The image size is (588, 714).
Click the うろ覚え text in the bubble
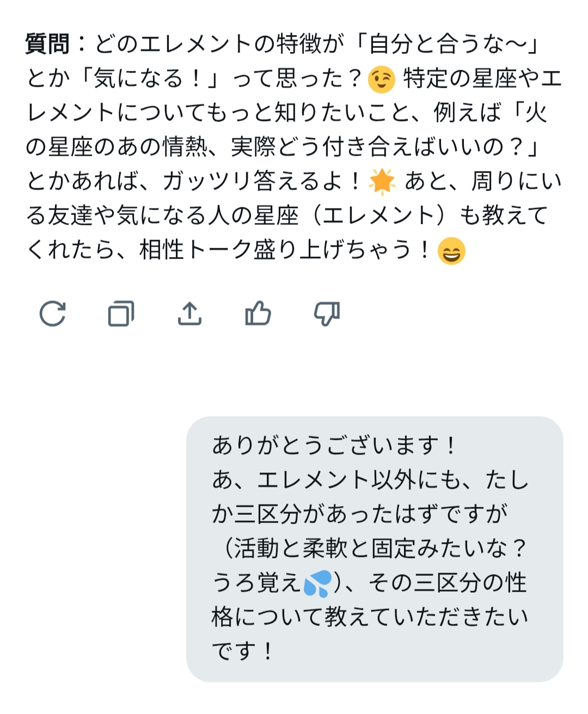click(x=256, y=583)
